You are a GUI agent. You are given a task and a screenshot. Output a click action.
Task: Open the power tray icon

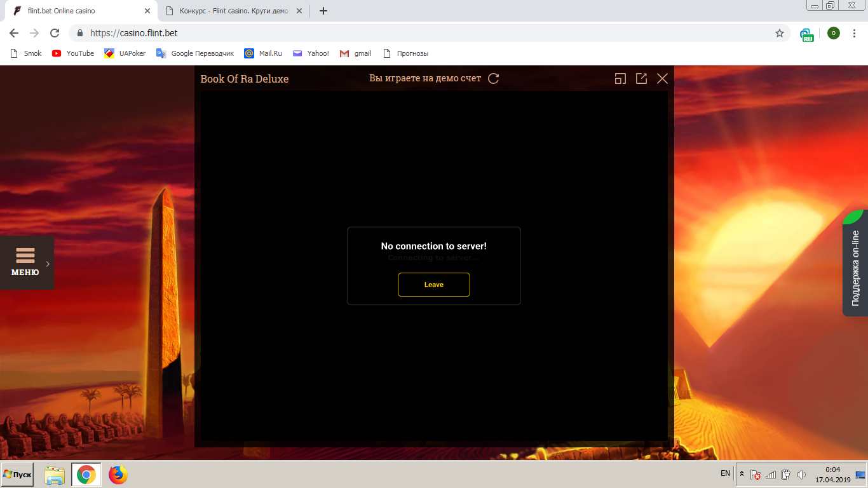coord(786,475)
